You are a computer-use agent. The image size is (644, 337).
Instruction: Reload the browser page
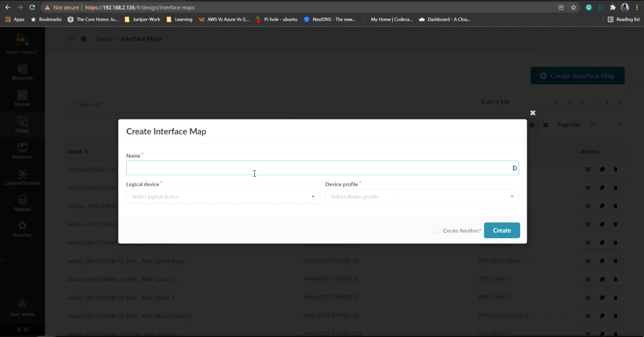tap(32, 7)
